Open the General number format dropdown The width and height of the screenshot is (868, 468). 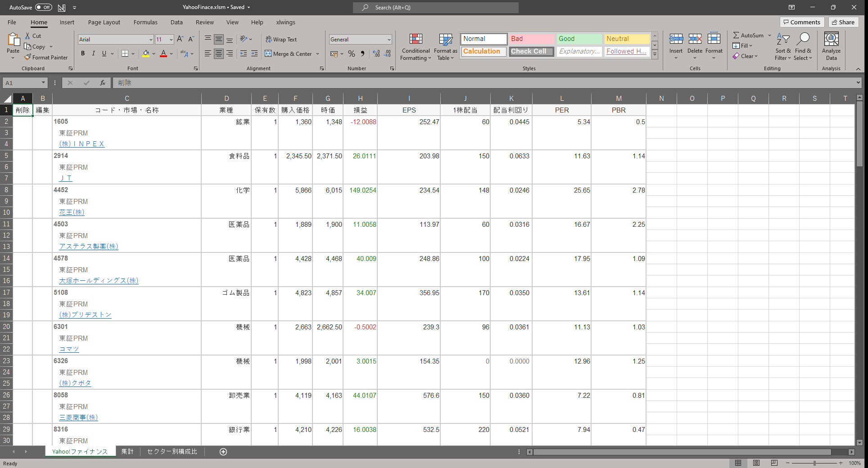389,40
